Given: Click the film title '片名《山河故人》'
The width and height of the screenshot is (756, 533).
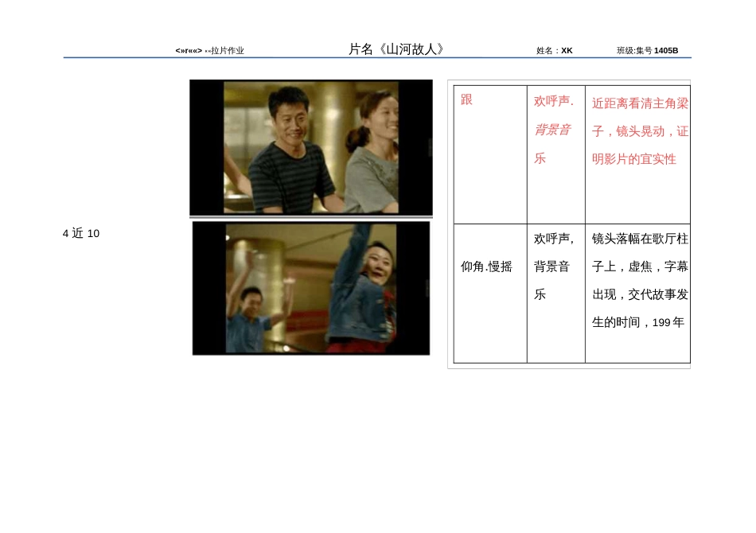Looking at the screenshot, I should tap(396, 49).
